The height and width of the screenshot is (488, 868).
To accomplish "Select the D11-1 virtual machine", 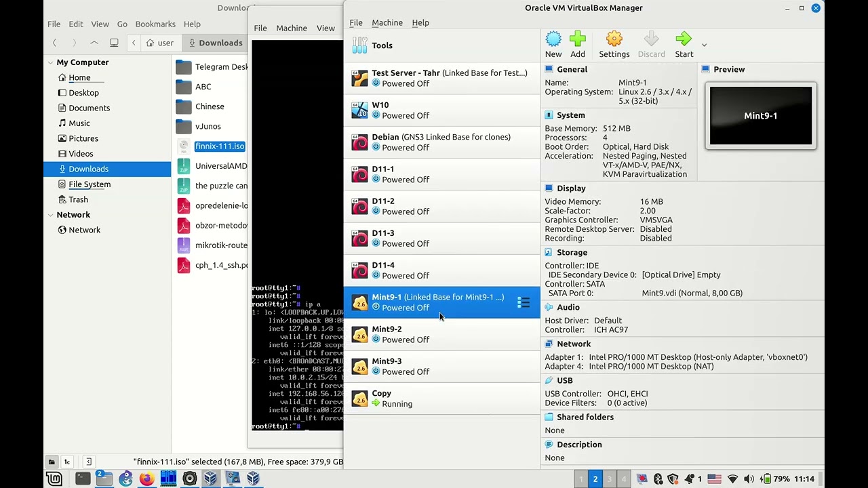I will 442,174.
